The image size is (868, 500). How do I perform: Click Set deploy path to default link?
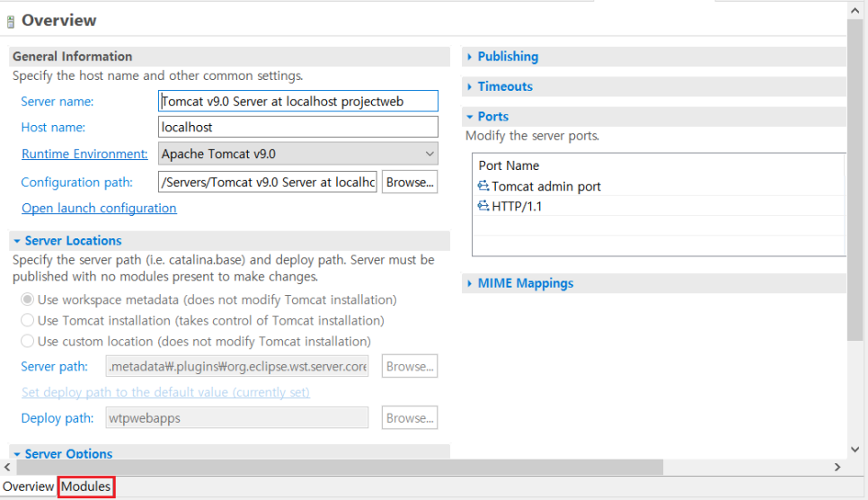pyautogui.click(x=165, y=392)
